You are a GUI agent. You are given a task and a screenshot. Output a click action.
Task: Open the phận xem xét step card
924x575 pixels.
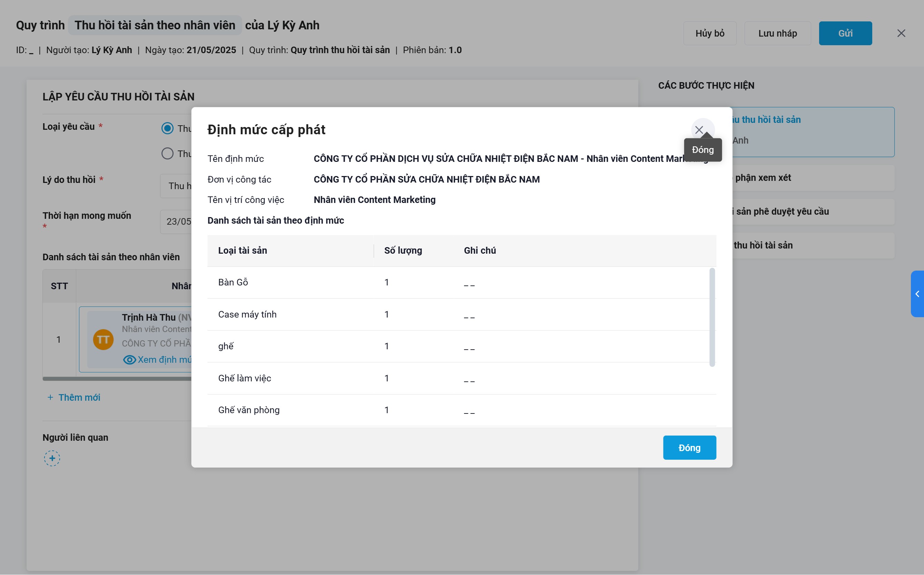pyautogui.click(x=813, y=178)
